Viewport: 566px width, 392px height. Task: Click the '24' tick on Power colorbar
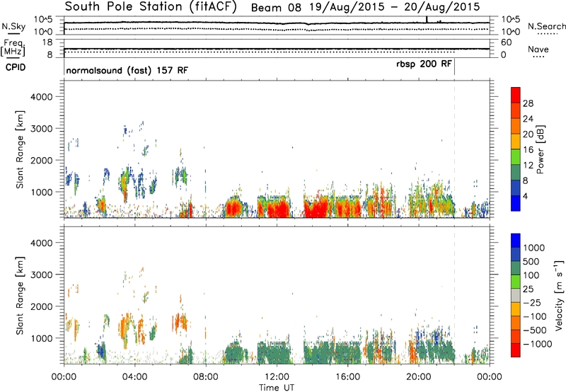(x=528, y=119)
